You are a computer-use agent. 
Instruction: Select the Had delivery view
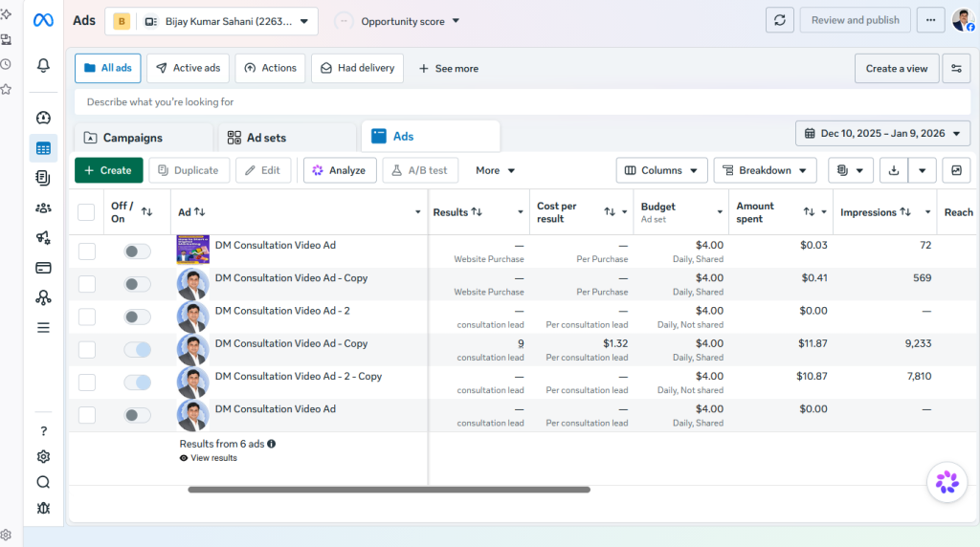(358, 68)
